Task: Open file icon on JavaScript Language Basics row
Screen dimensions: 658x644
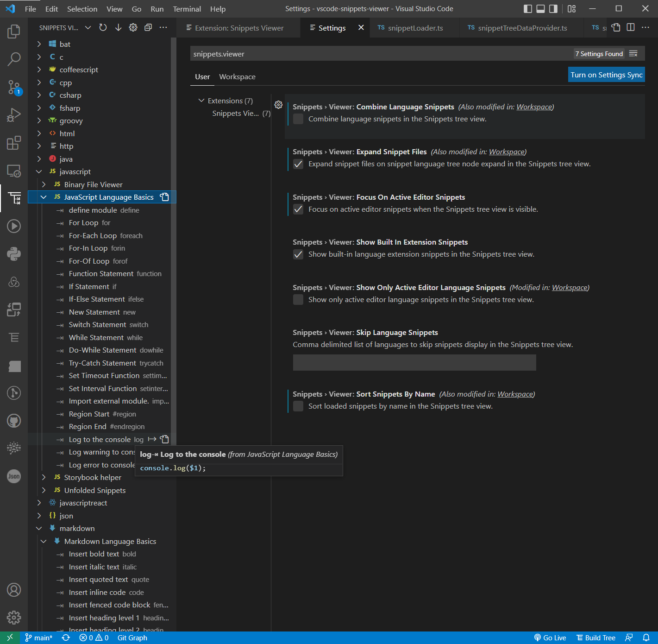Action: click(x=164, y=197)
